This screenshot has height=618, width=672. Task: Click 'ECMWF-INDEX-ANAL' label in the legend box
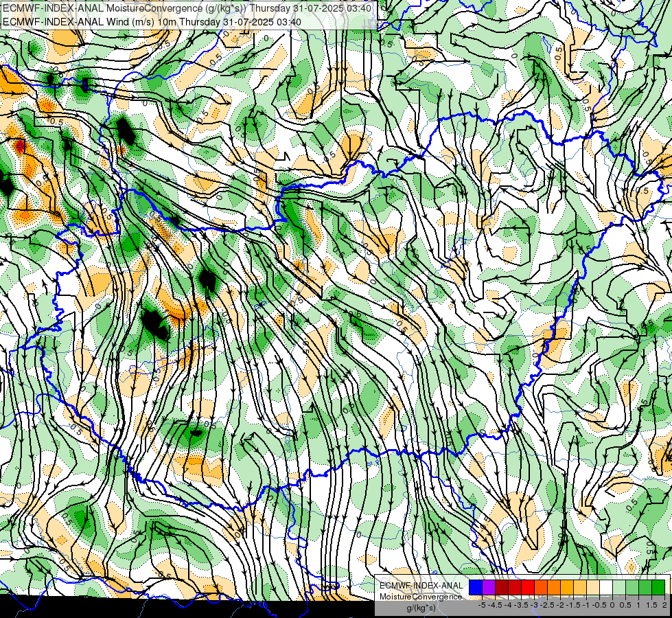point(421,586)
